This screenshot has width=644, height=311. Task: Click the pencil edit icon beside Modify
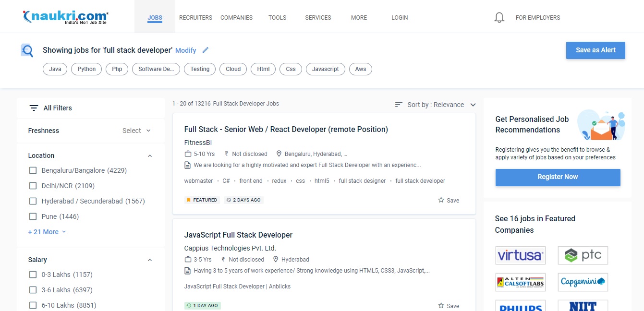pyautogui.click(x=206, y=50)
